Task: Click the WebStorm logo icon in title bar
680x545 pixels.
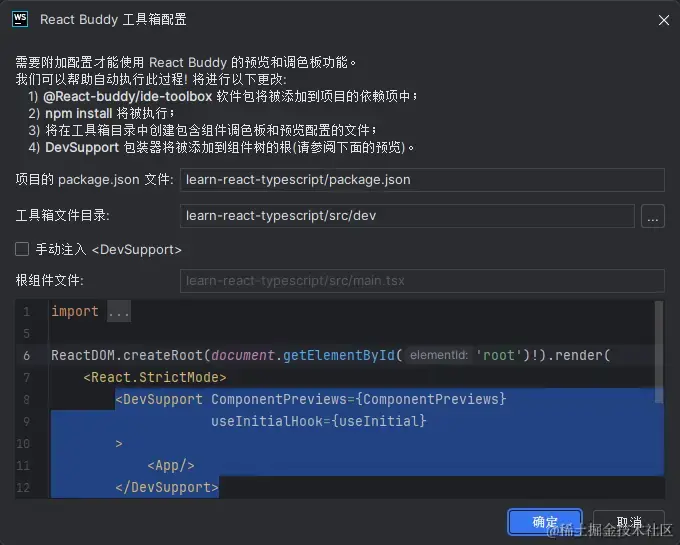Action: tap(20, 19)
